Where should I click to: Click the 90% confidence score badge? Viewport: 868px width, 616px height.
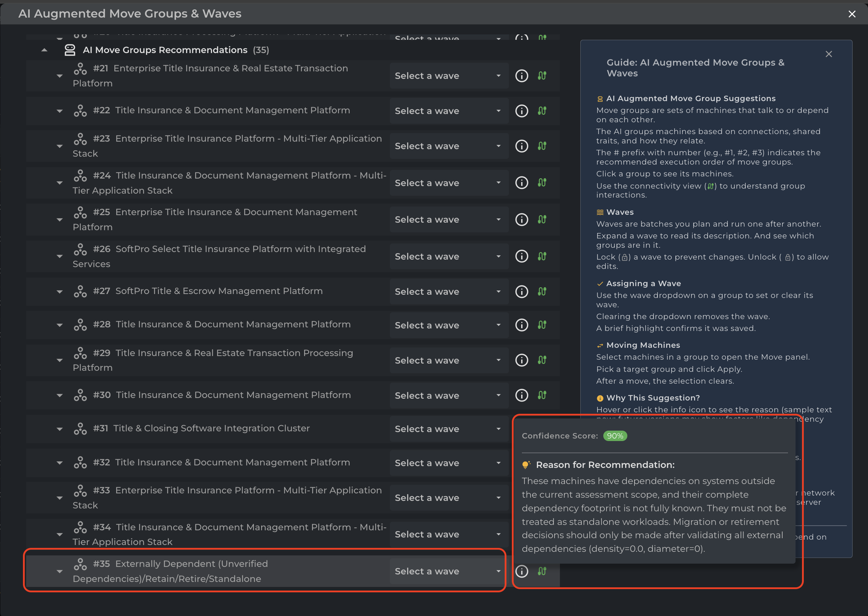[615, 436]
